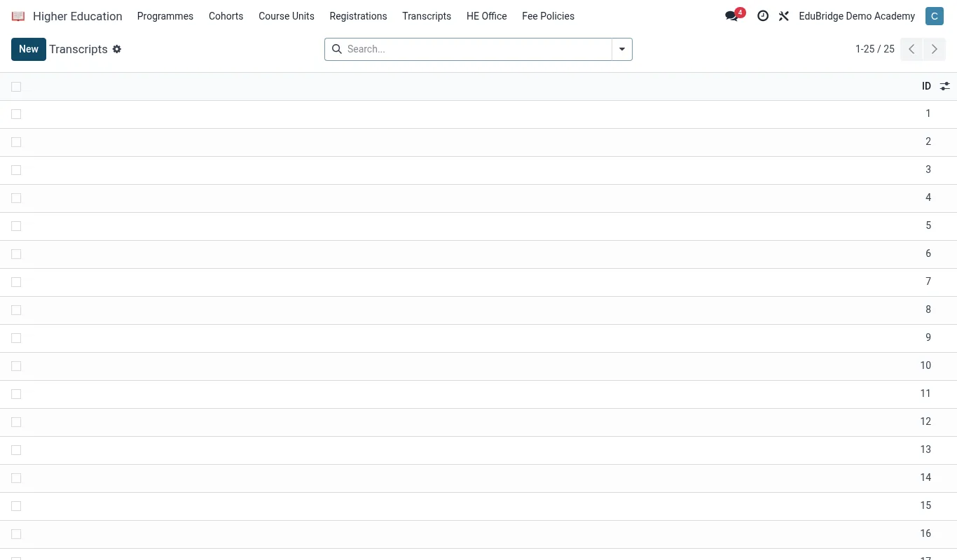Open the developer tools wrench icon
Image resolution: width=957 pixels, height=560 pixels.
[784, 16]
